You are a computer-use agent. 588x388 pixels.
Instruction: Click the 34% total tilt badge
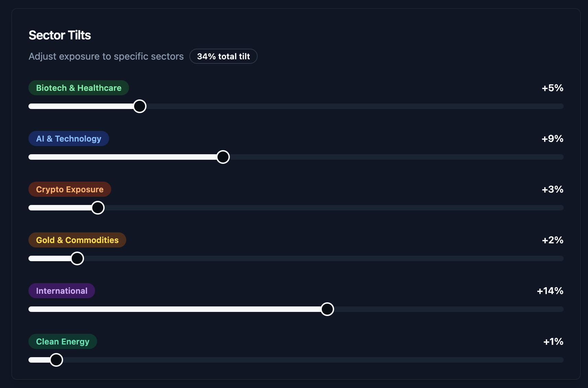223,57
